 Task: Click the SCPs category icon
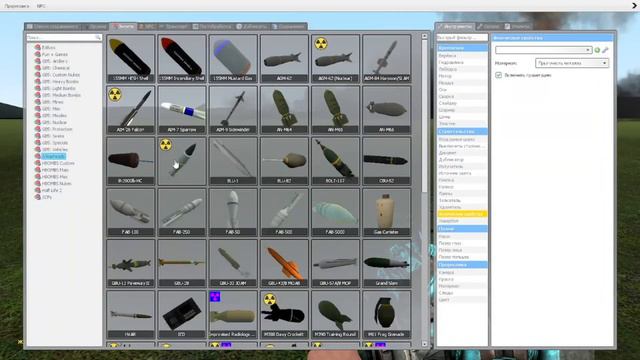point(38,197)
